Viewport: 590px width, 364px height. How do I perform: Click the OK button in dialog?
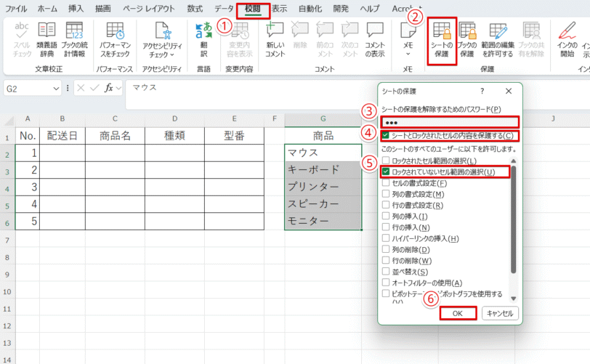458,313
